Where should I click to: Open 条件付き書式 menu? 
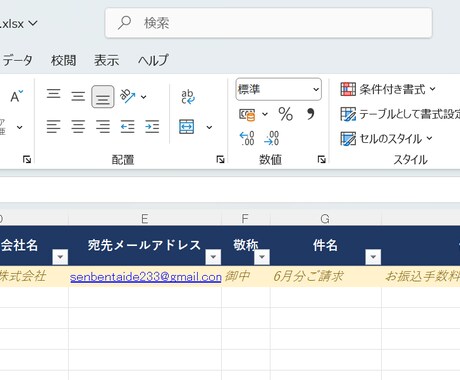[x=388, y=89]
